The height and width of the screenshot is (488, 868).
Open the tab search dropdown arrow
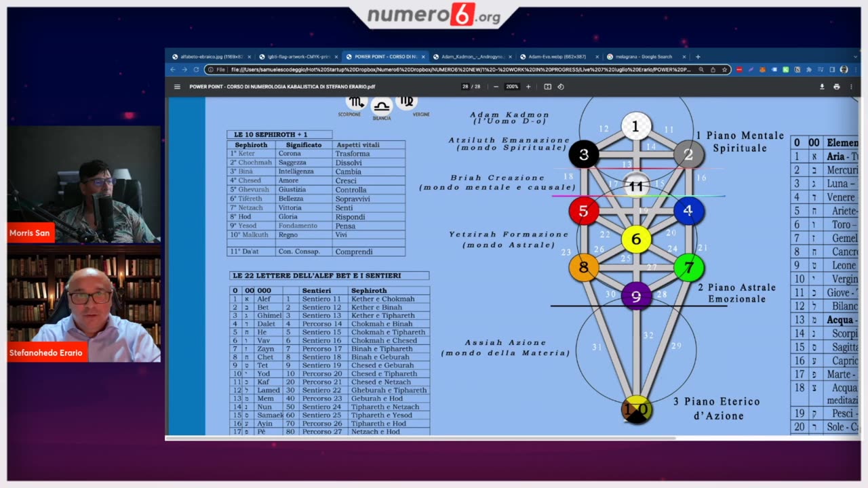coord(856,57)
